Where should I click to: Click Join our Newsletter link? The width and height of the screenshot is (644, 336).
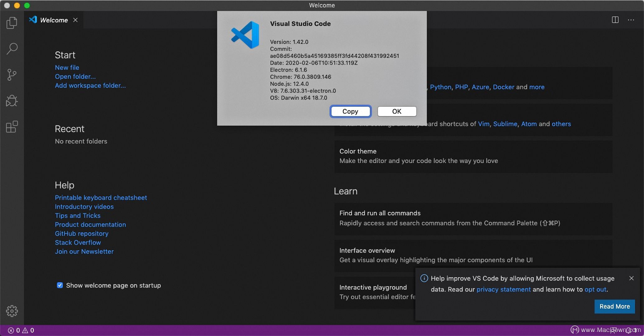84,251
